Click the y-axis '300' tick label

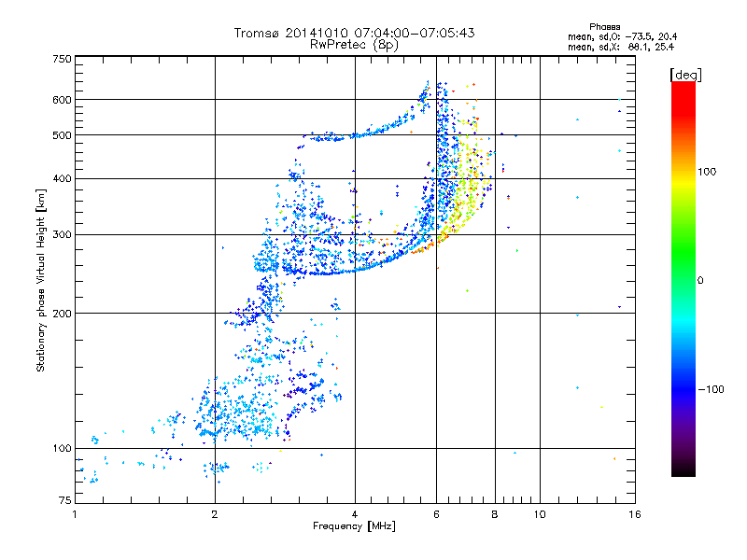click(x=62, y=235)
